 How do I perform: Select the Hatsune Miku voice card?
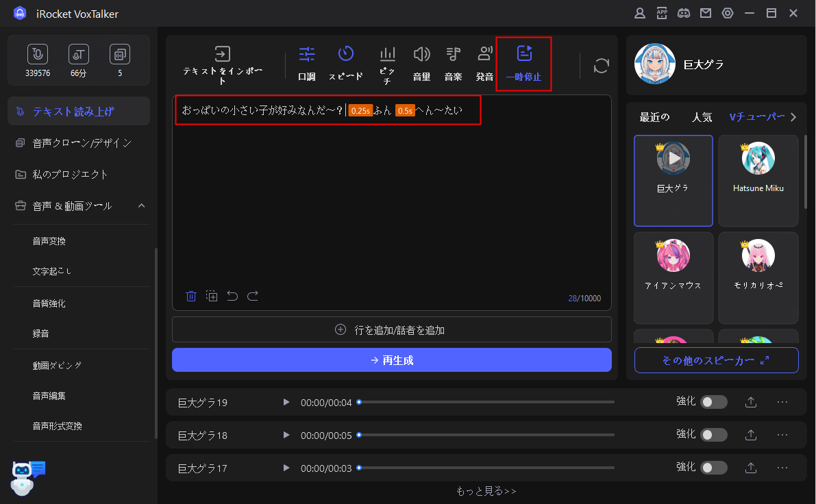pyautogui.click(x=758, y=181)
